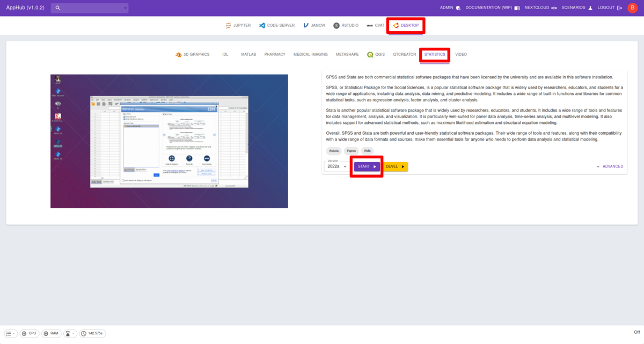
Task: Open the Jupyter app tab
Action: pyautogui.click(x=238, y=25)
